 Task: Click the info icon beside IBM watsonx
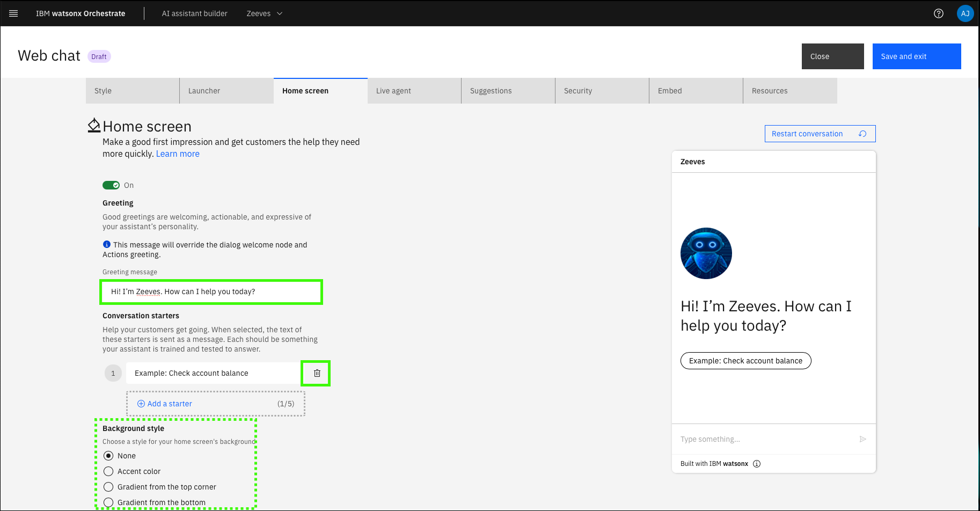[x=757, y=464]
